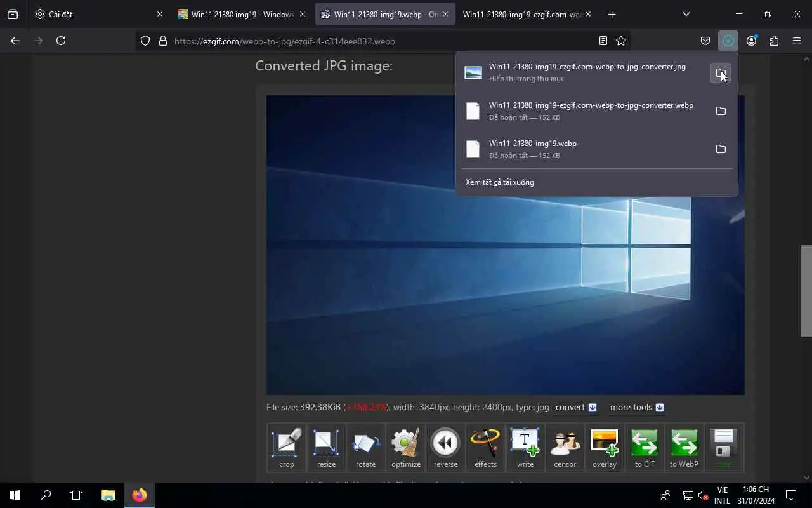The width and height of the screenshot is (812, 508).
Task: Open volume control in tray
Action: (x=704, y=496)
